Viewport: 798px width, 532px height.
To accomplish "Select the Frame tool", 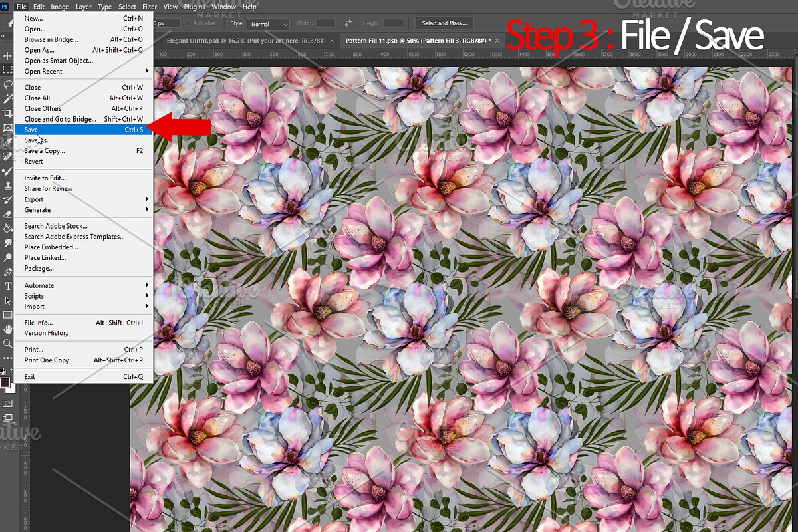I will (8, 128).
